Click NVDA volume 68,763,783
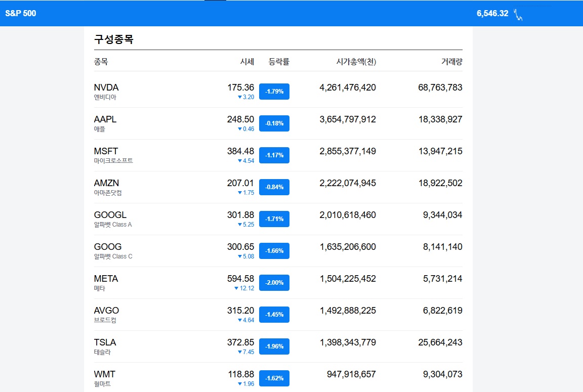 (440, 88)
